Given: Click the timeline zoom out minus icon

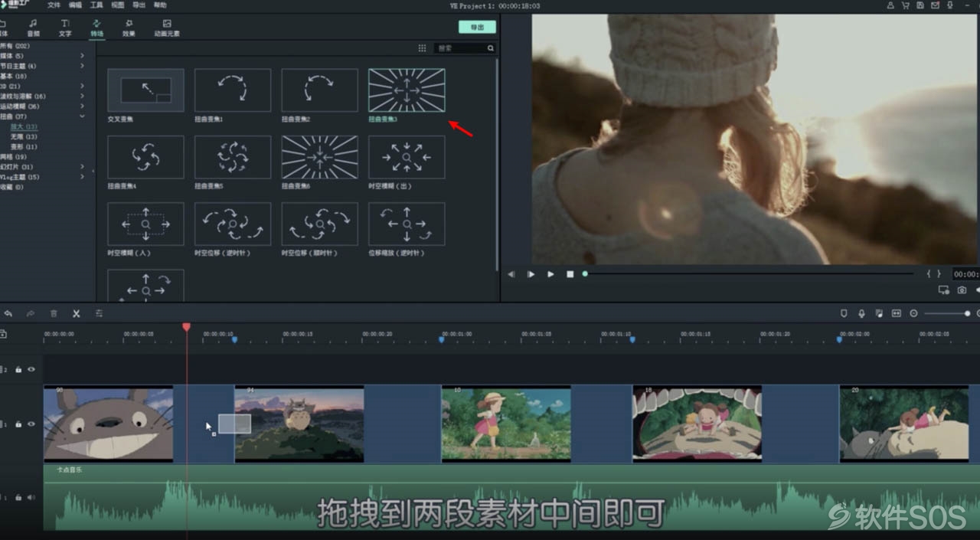Looking at the screenshot, I should (x=913, y=313).
